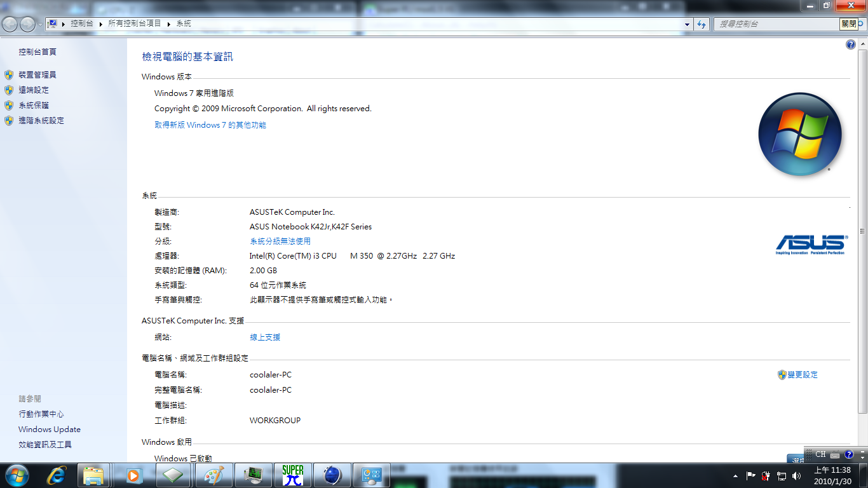
Task: Click the vertical scrollbar thumb
Action: coord(862,231)
